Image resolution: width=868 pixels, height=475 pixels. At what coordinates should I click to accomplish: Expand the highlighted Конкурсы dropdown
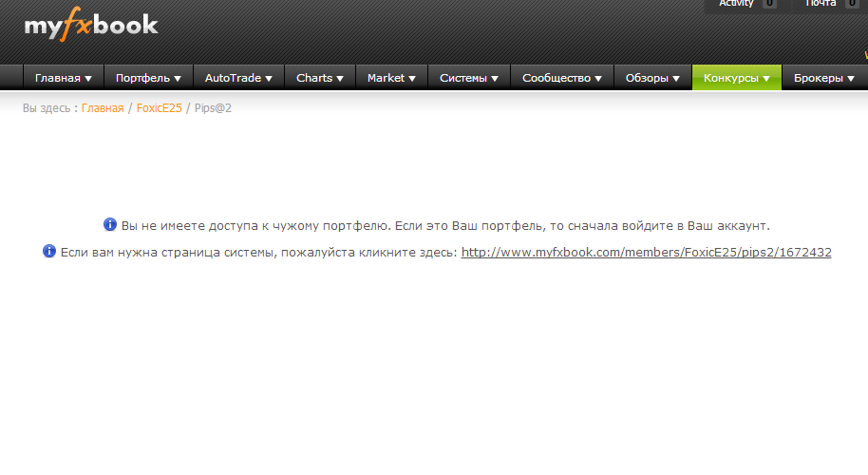(x=737, y=78)
